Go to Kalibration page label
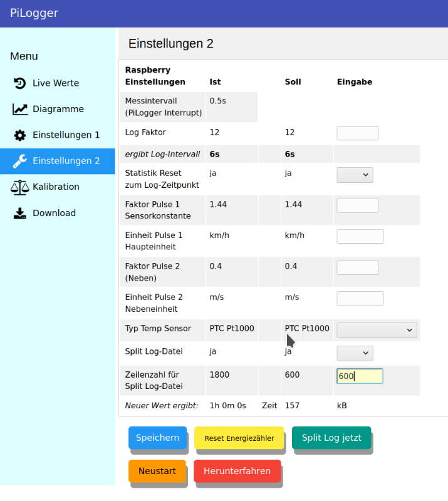This screenshot has width=448, height=501. [56, 187]
